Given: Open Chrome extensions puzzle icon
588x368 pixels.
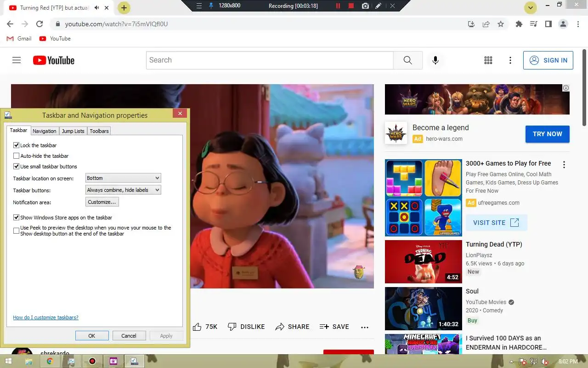Looking at the screenshot, I should coord(519,24).
